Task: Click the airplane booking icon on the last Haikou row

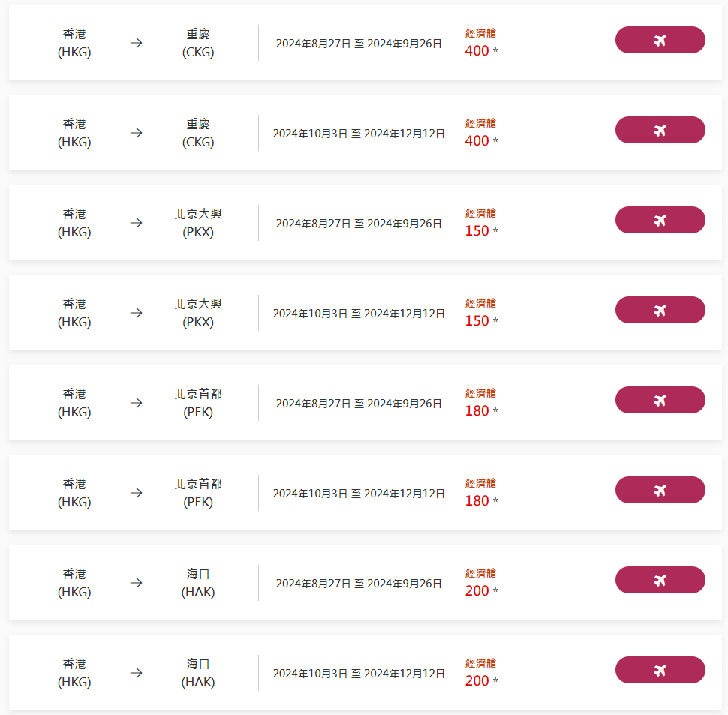Action: point(660,670)
